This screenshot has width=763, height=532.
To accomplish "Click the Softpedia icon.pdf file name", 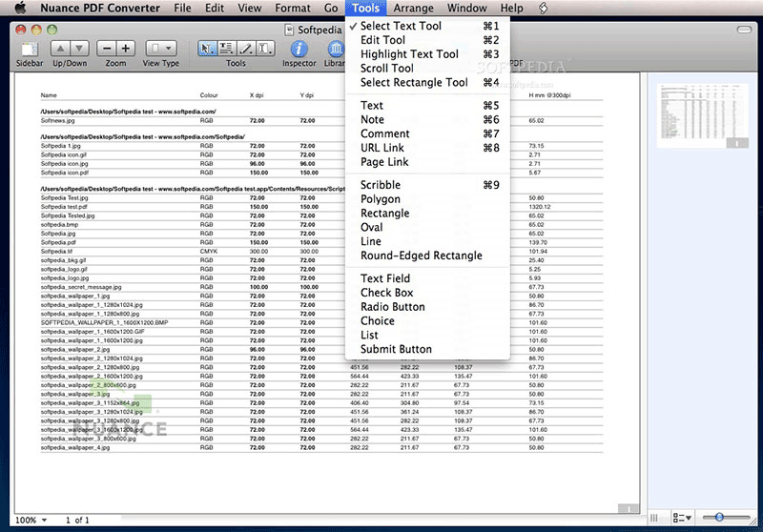I will pyautogui.click(x=64, y=173).
